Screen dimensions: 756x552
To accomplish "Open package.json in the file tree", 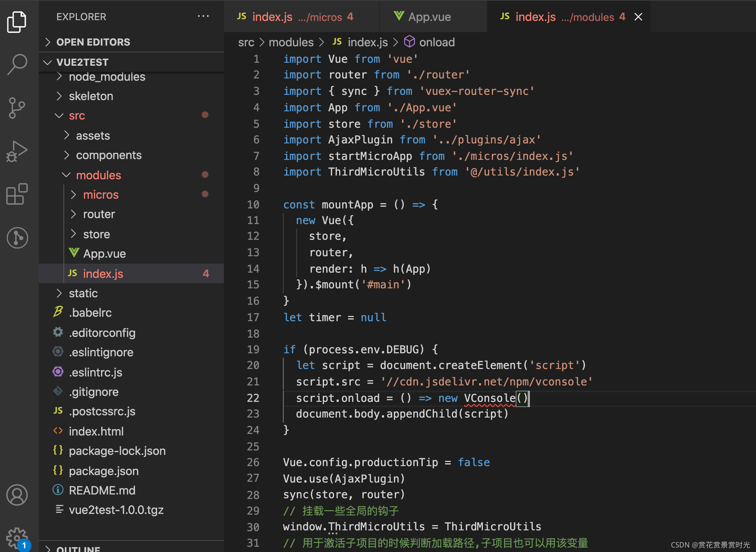I will pyautogui.click(x=103, y=471).
